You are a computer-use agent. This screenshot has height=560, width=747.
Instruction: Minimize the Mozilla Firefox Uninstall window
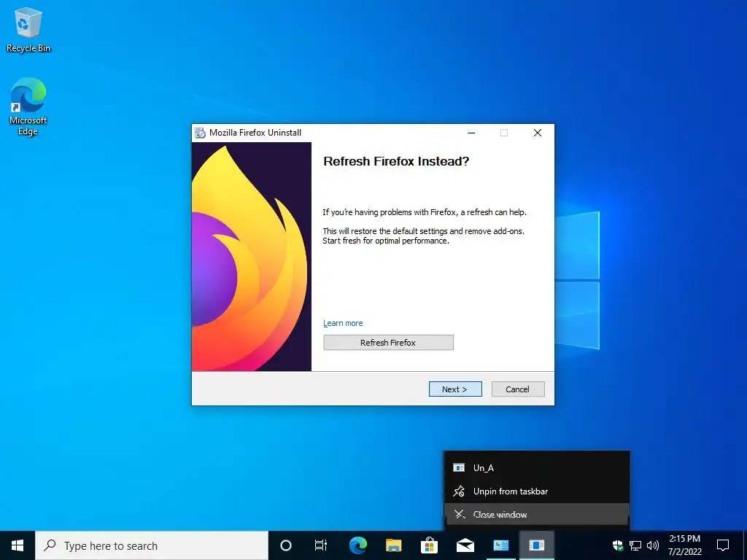point(471,133)
